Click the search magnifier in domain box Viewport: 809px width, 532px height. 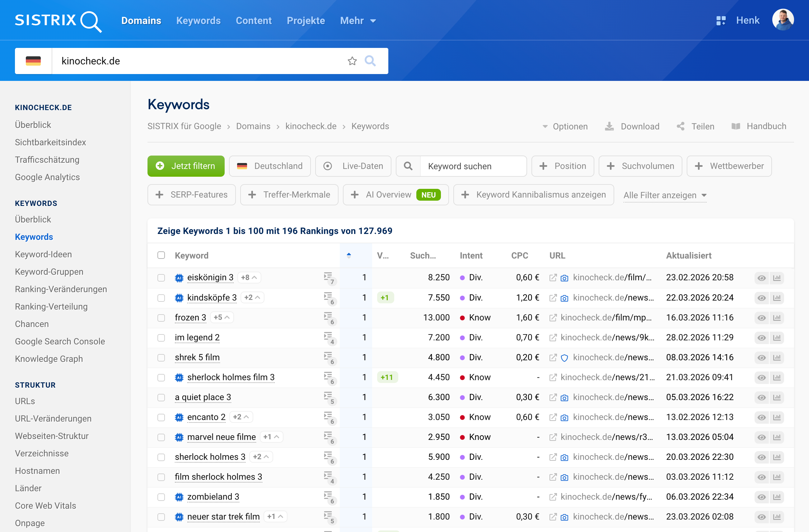370,61
